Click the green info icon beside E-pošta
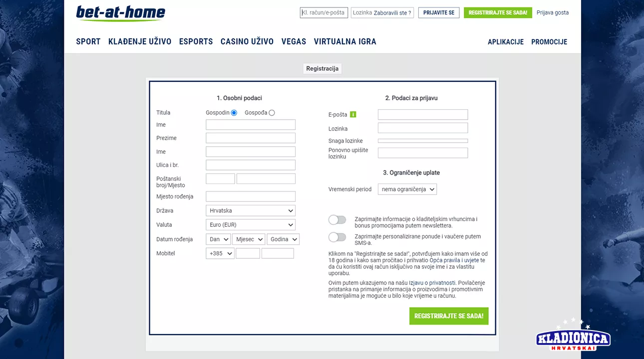 [x=353, y=114]
